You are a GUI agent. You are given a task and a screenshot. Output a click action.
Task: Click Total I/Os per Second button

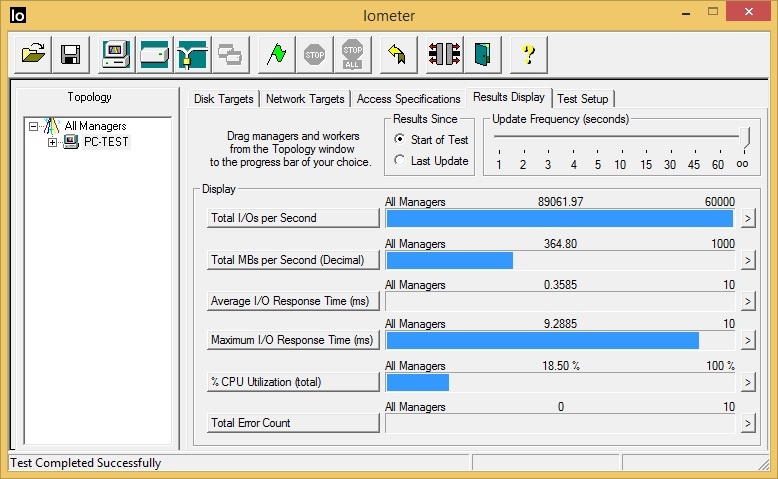coord(293,218)
